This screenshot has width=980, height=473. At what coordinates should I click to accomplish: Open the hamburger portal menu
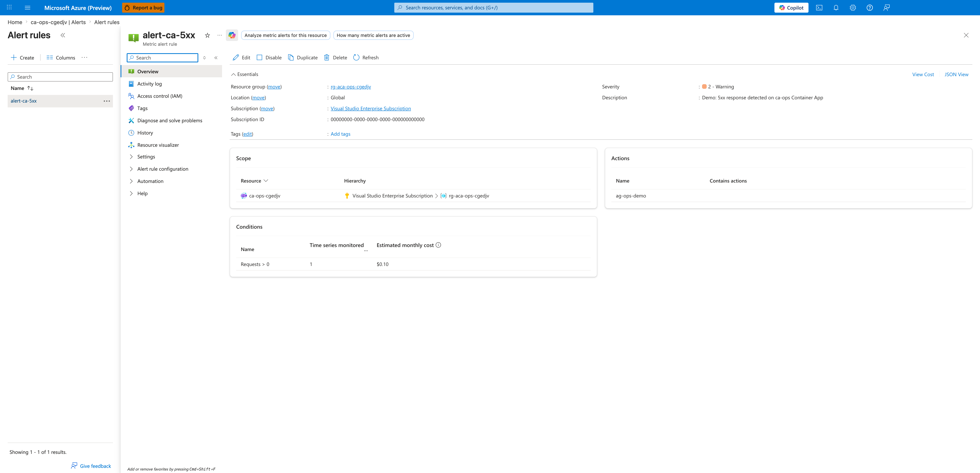click(27, 8)
